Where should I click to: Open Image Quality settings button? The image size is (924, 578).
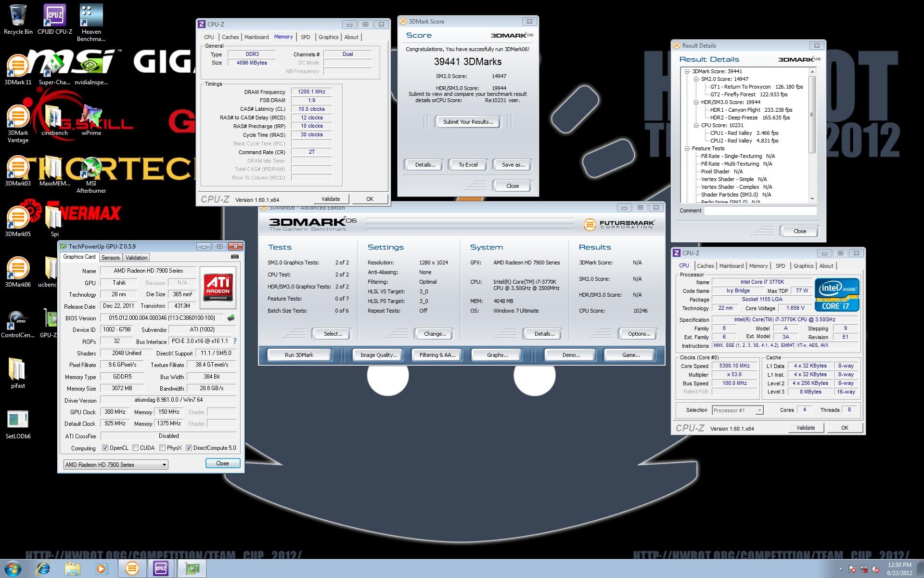click(379, 355)
